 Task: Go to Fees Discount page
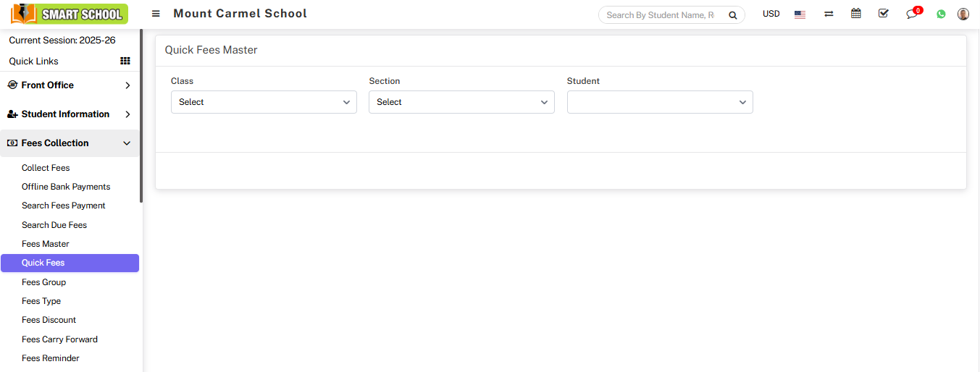[49, 320]
